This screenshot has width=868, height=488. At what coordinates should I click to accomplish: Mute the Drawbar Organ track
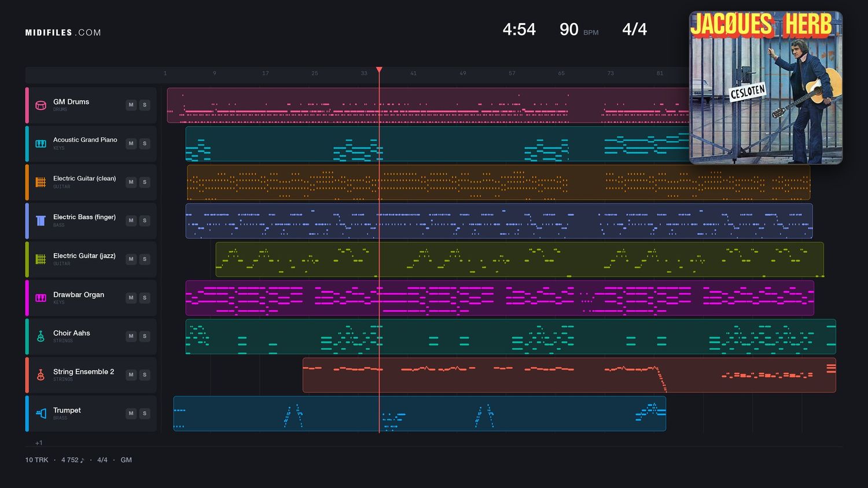tap(131, 298)
